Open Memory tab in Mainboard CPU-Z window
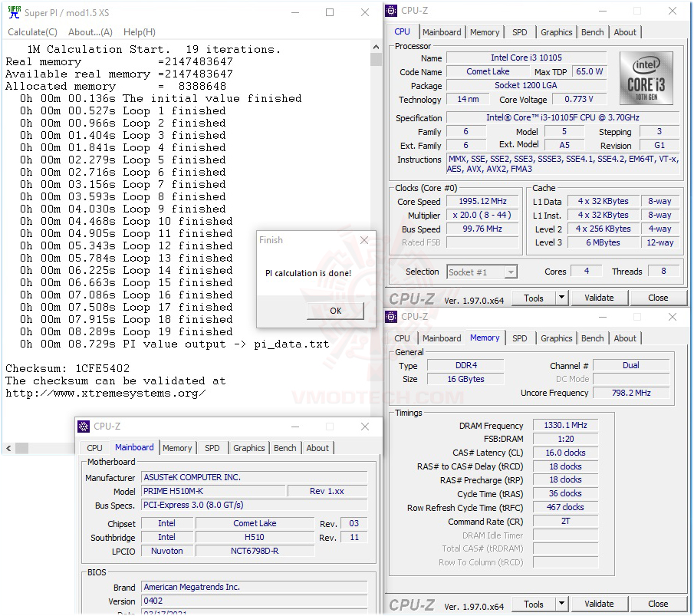 click(x=177, y=448)
